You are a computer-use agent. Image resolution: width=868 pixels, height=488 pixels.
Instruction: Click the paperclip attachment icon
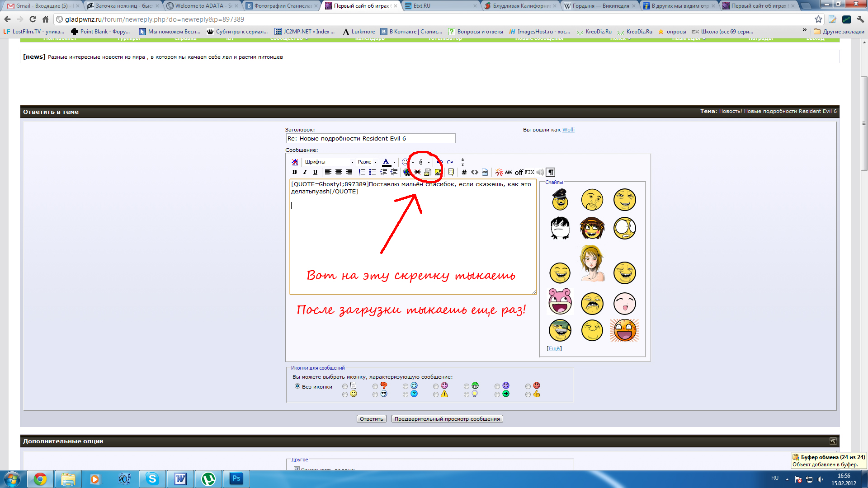coord(421,162)
